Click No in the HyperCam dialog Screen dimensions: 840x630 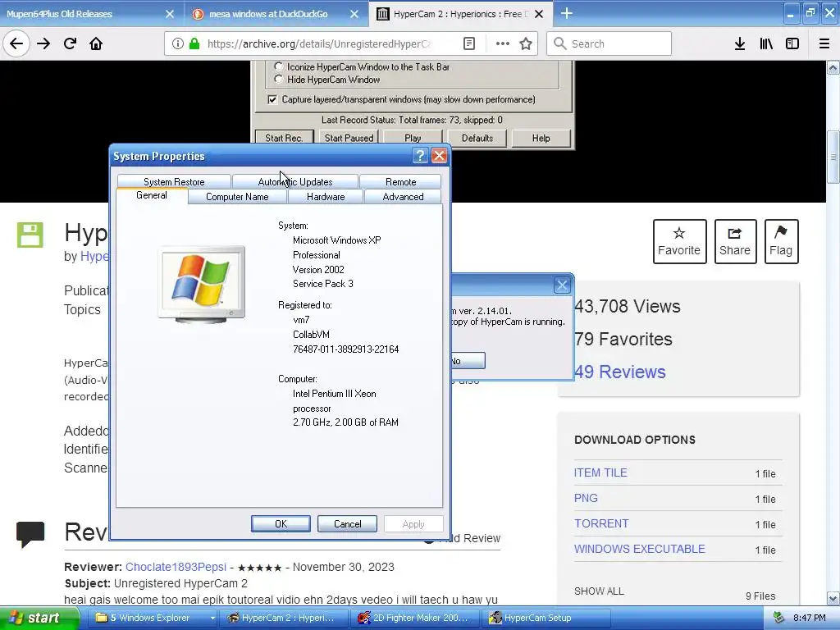[468, 361]
